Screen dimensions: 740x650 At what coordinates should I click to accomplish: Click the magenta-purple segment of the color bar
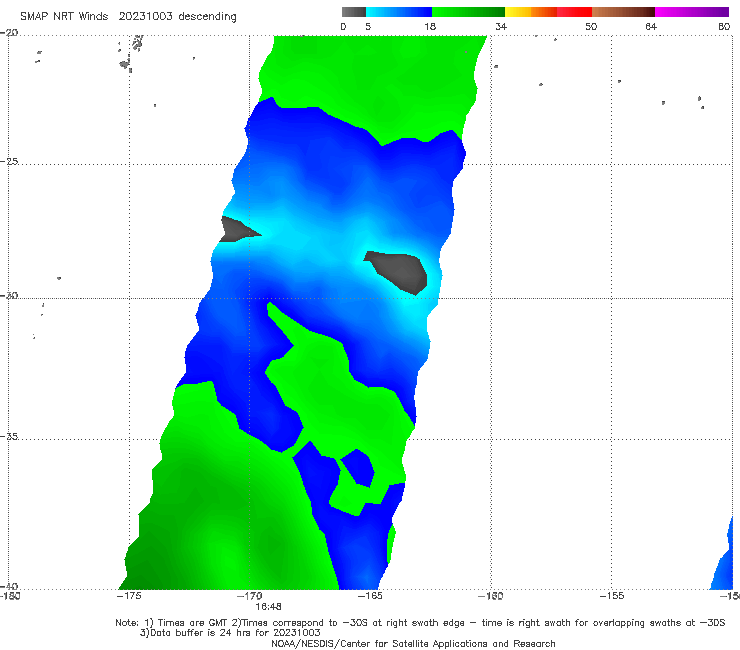pyautogui.click(x=692, y=12)
